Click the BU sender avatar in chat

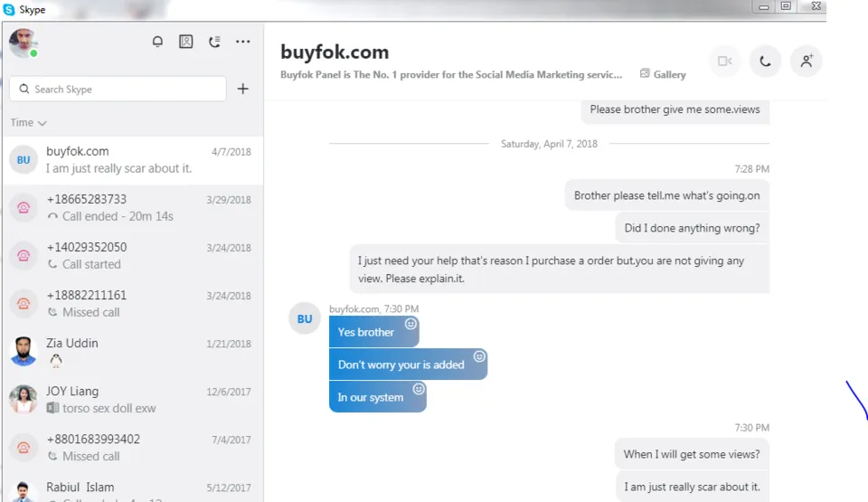305,318
